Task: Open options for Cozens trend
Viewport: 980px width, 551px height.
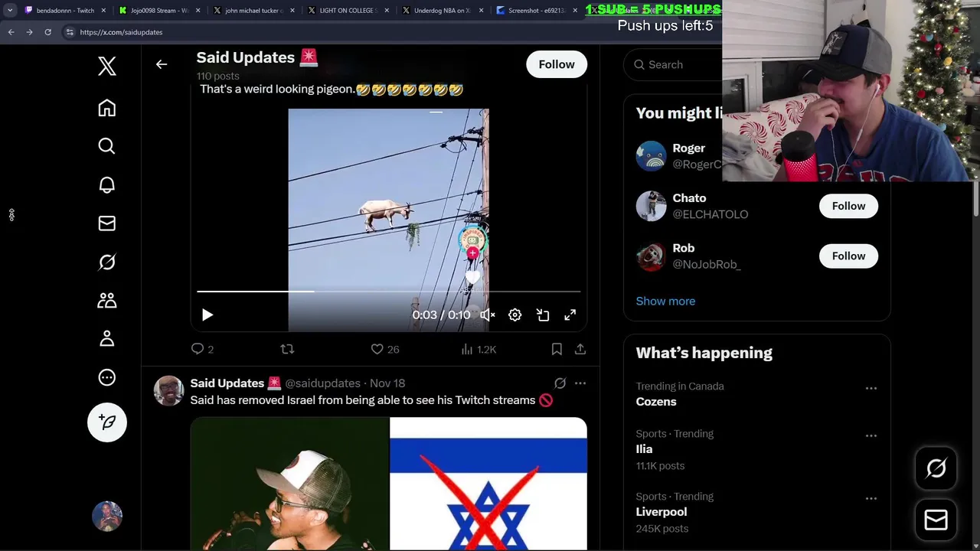Action: (x=871, y=389)
